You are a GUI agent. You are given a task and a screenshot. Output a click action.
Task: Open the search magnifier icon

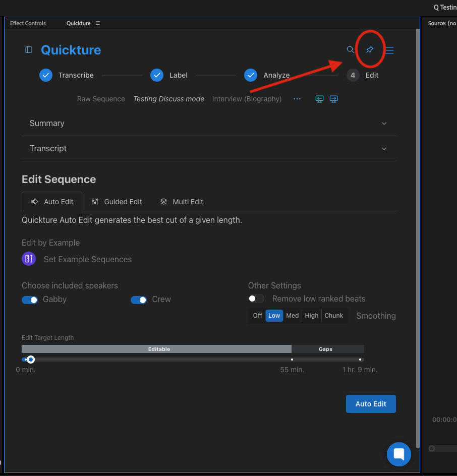pyautogui.click(x=350, y=49)
